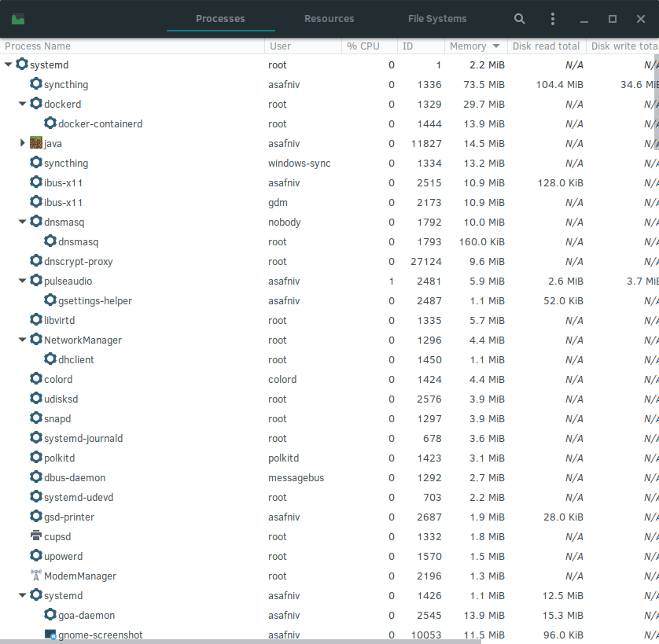The image size is (659, 644).
Task: Click the gear icon beside goa-daemon
Action: (50, 615)
